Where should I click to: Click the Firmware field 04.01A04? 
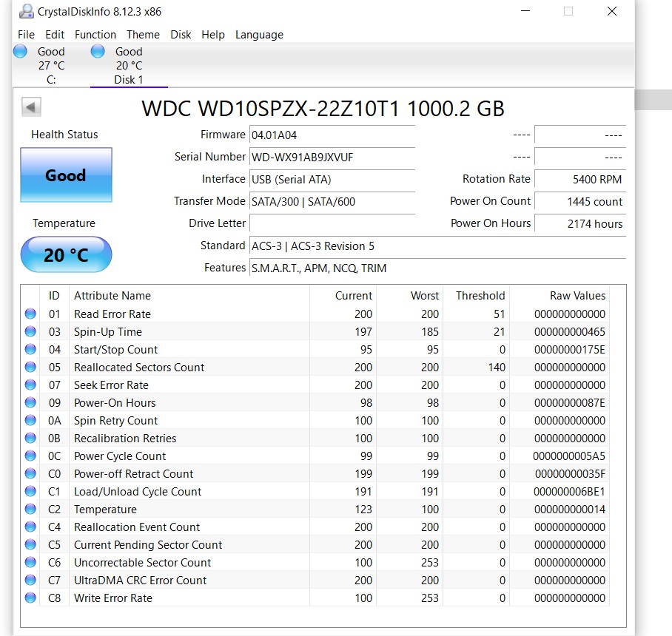pos(332,135)
